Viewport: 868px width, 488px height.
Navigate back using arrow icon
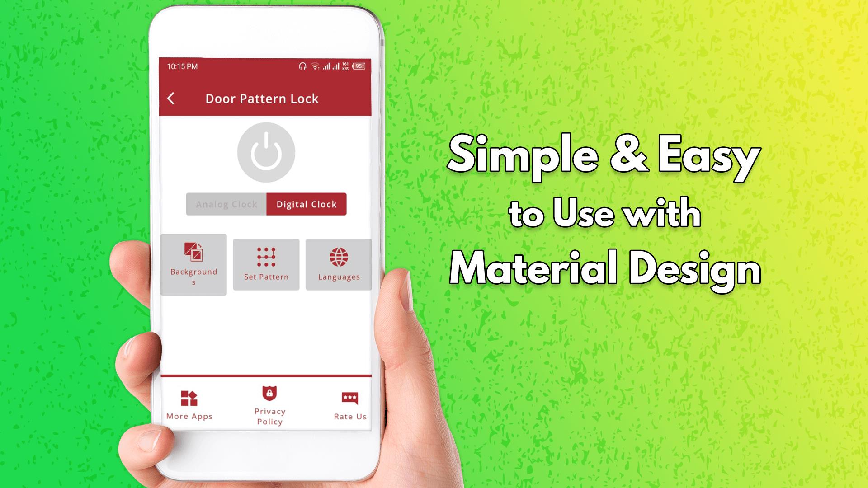tap(171, 99)
